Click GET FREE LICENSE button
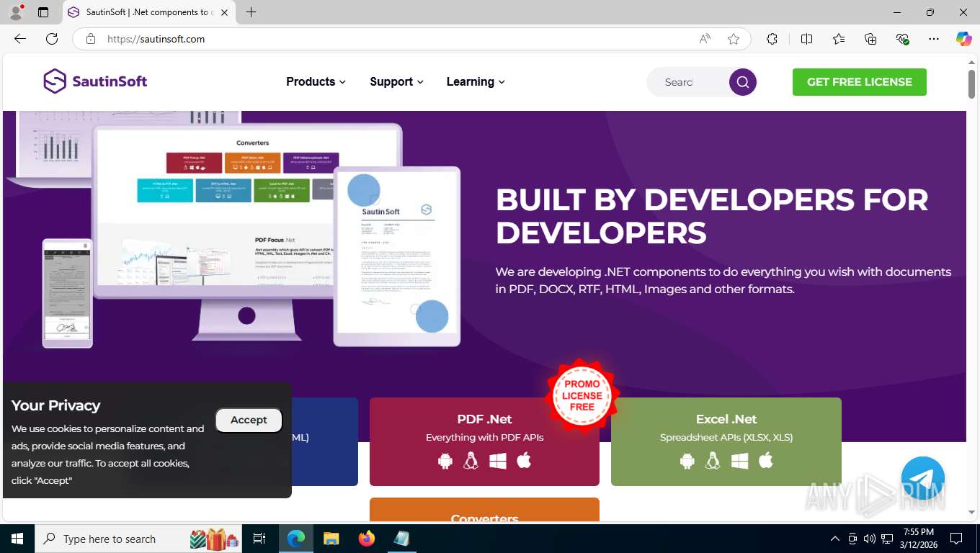 coord(860,82)
